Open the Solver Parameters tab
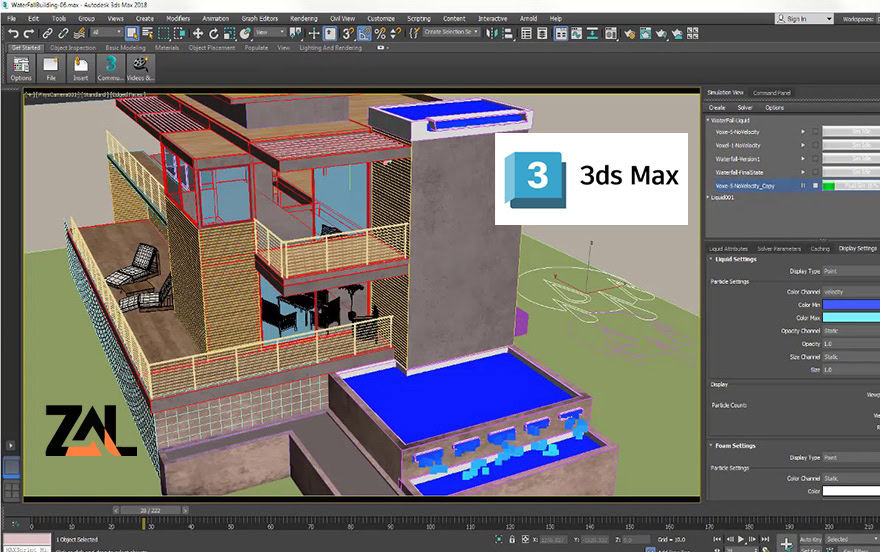 click(x=779, y=249)
